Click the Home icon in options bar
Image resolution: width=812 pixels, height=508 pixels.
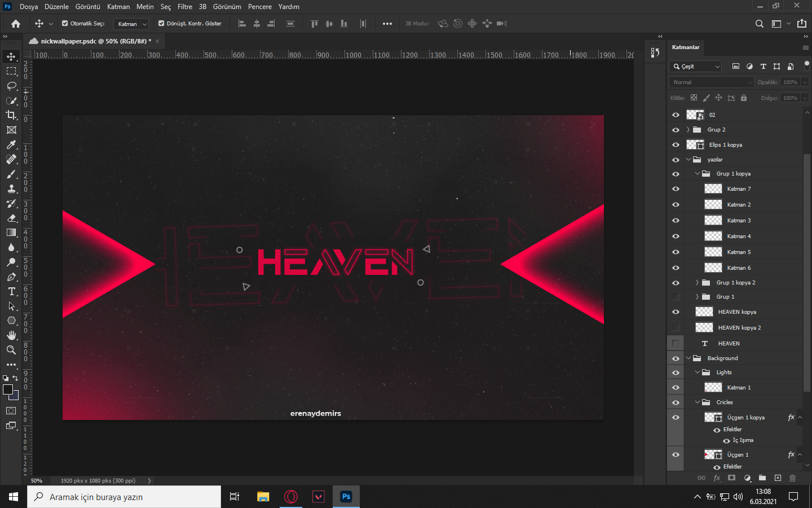click(x=16, y=24)
